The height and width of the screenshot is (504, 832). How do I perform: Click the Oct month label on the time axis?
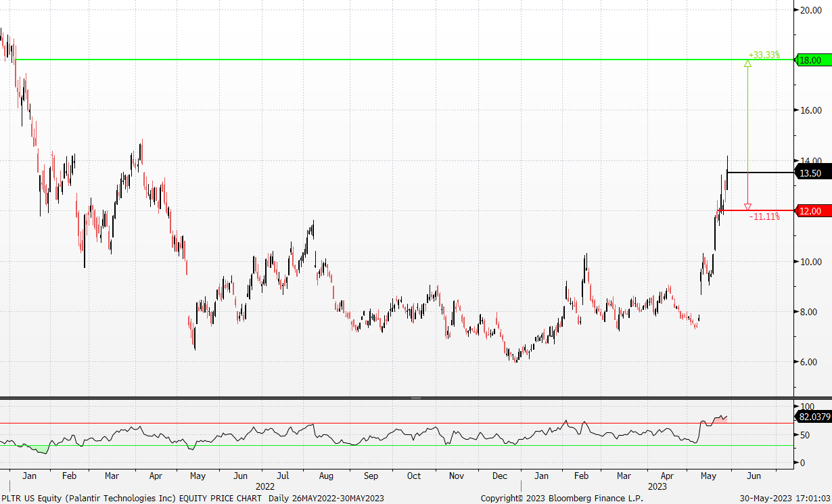[x=414, y=476]
